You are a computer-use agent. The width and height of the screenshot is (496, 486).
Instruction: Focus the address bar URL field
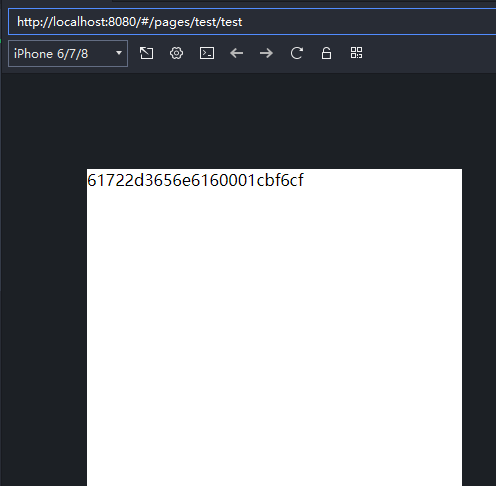(x=252, y=22)
